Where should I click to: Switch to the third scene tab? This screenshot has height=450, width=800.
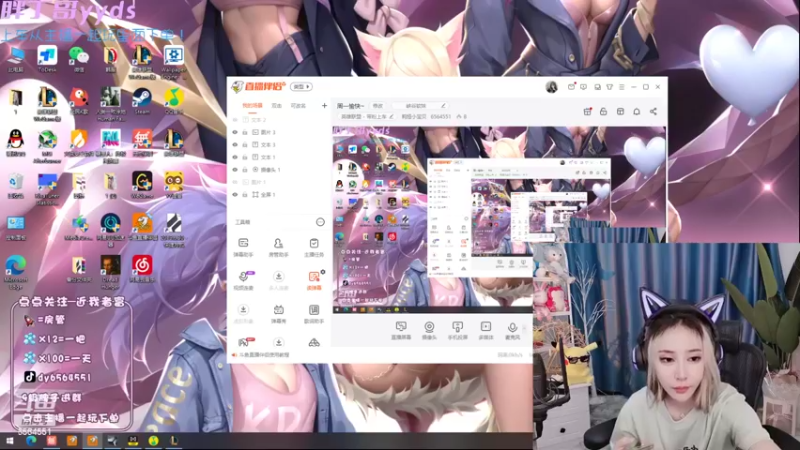(298, 106)
